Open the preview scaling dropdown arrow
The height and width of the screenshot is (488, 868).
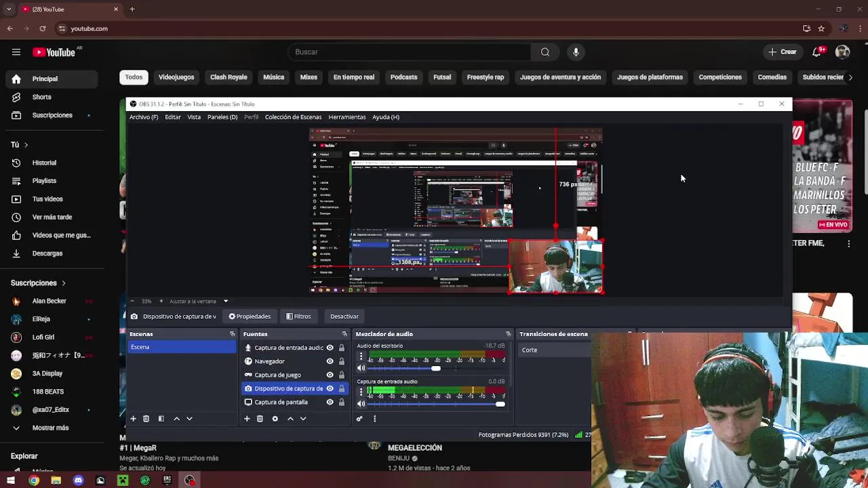pos(226,301)
